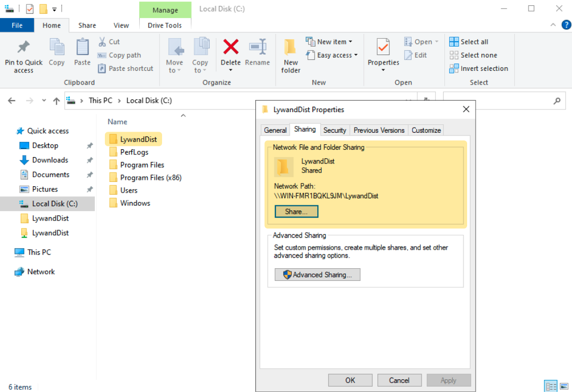Select the PerfLogs folder

point(134,152)
